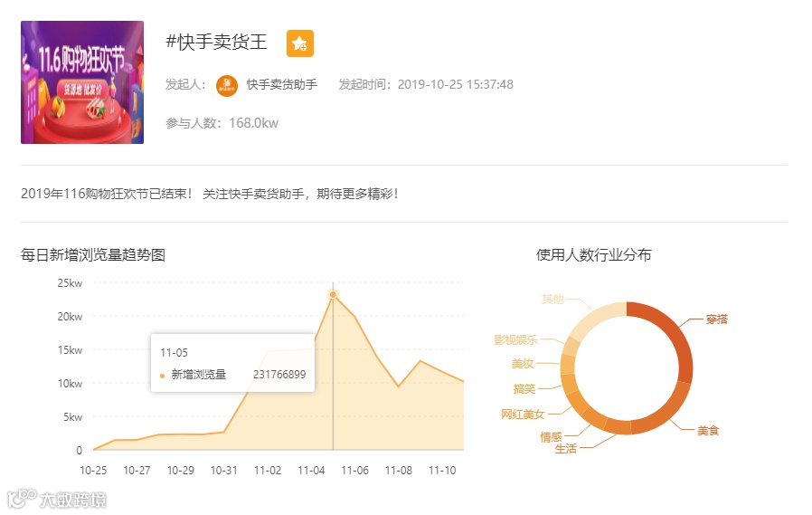The image size is (812, 515).
Task: Click the 新增浏览量 series label in tooltip
Action: (199, 375)
